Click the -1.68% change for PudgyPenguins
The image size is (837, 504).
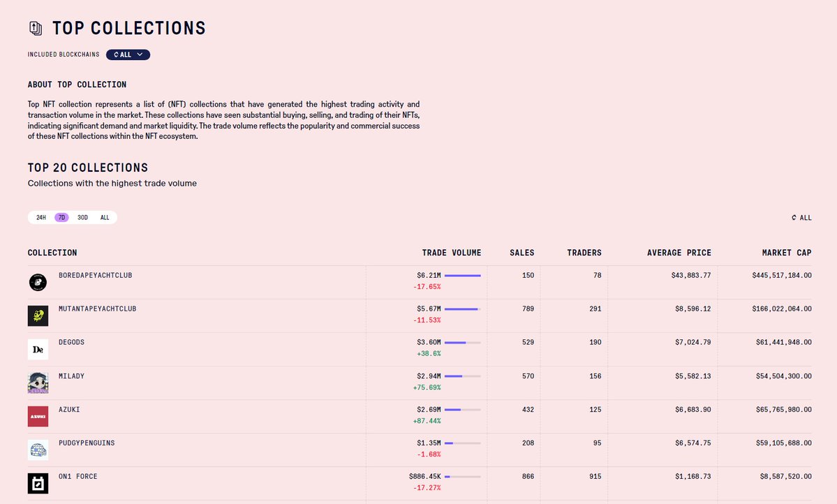coord(429,454)
